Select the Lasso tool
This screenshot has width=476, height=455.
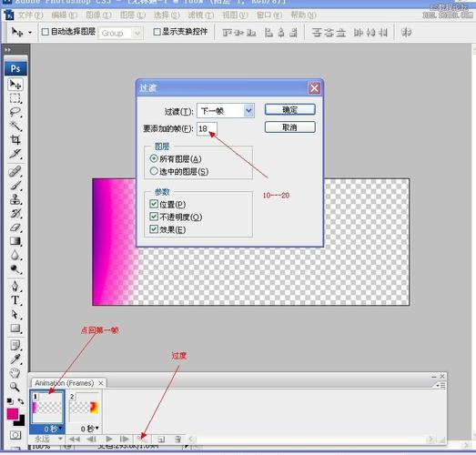pyautogui.click(x=15, y=112)
